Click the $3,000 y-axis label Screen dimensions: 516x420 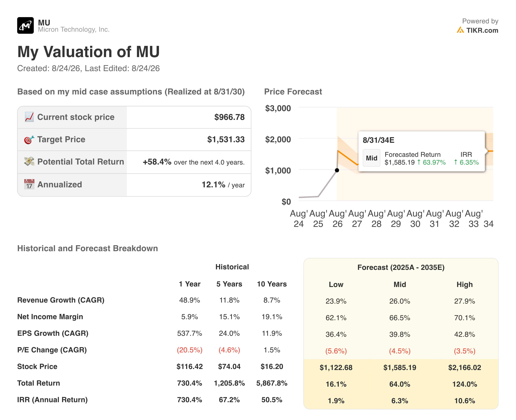pos(278,108)
